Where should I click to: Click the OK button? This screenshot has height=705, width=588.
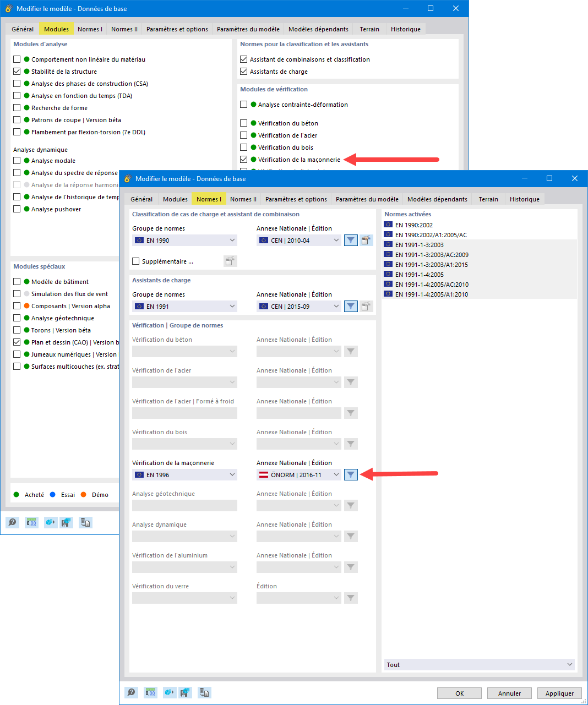460,693
